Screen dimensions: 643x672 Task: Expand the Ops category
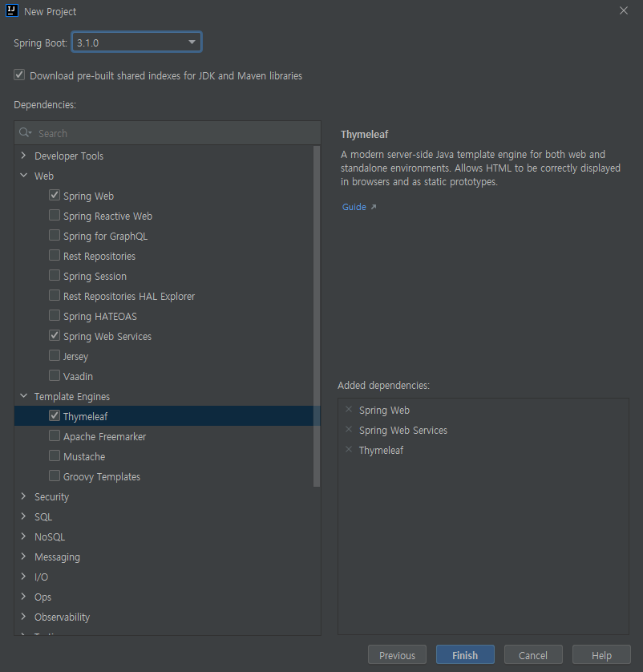click(23, 597)
